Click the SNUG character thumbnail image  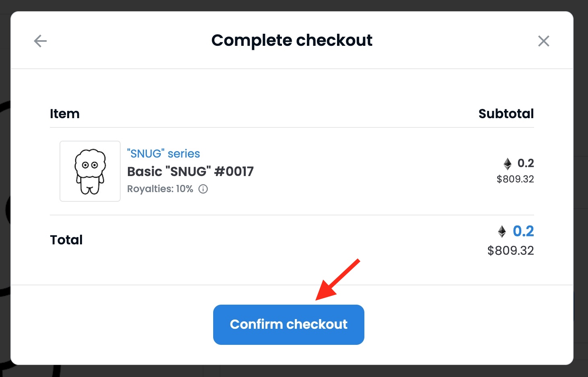point(90,171)
